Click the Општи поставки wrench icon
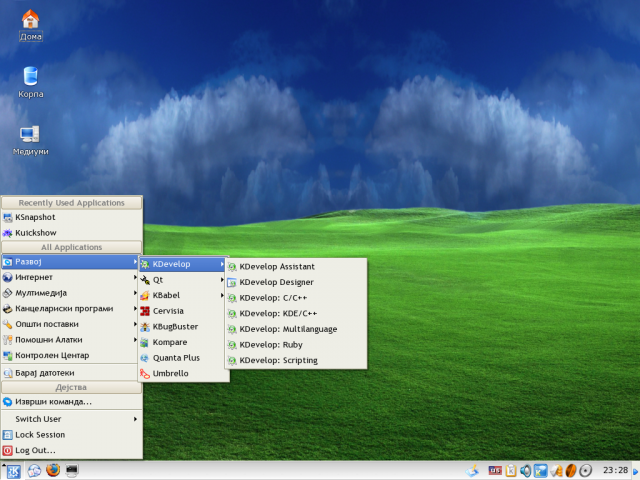The height and width of the screenshot is (480, 640). (8, 324)
